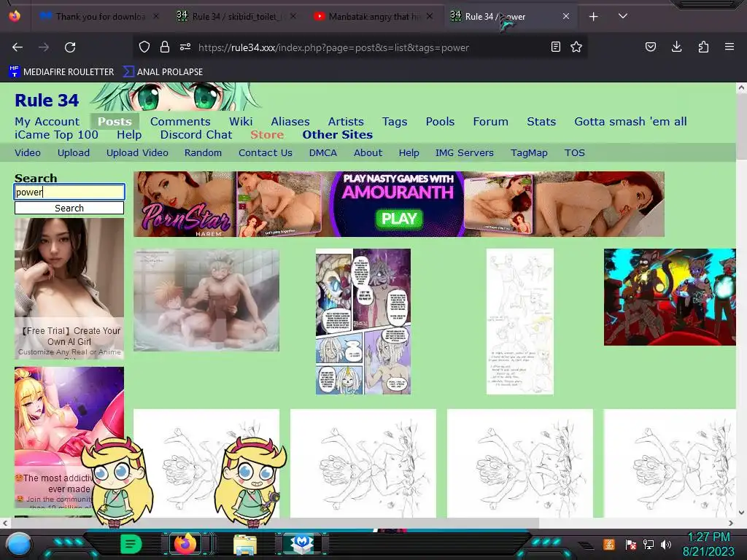Go back with the browser back arrow
Screen dimensions: 747x560
18,47
